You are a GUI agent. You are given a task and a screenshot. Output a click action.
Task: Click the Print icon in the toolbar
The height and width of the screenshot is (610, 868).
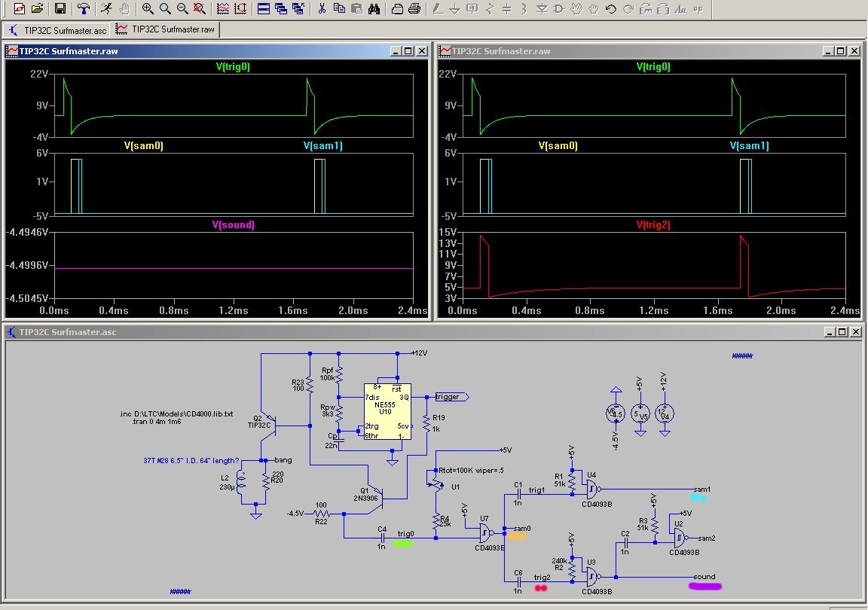pyautogui.click(x=414, y=9)
